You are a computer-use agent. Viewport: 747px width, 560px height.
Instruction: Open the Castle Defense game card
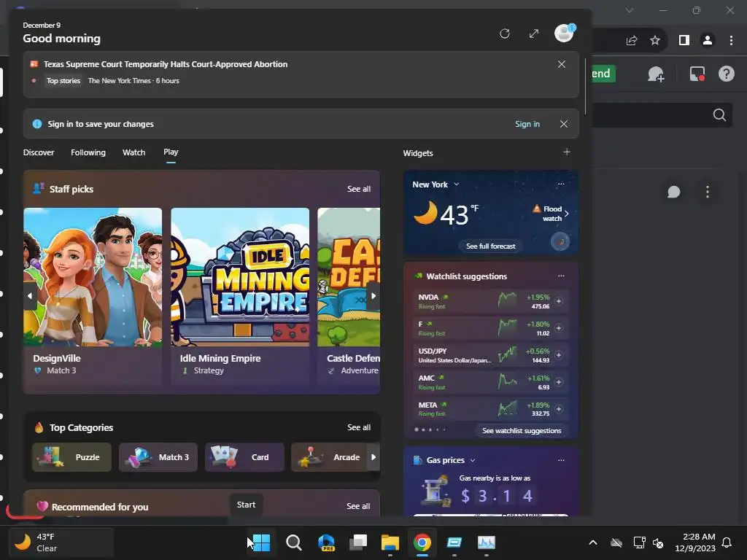click(x=349, y=296)
